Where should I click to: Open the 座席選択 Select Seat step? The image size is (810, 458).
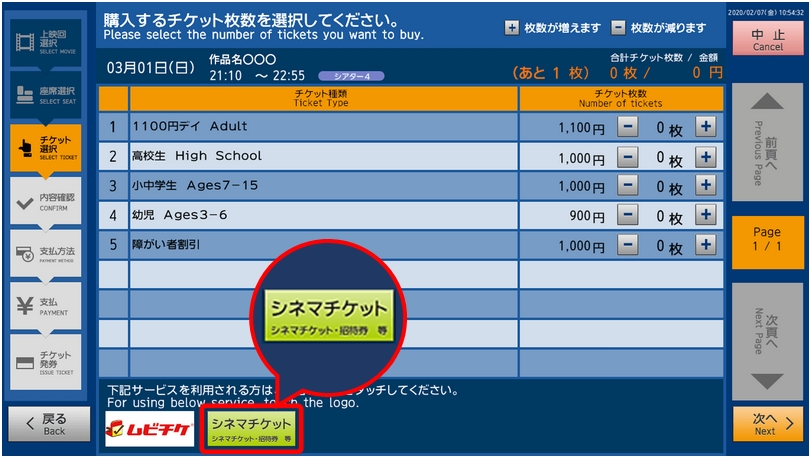[x=45, y=95]
